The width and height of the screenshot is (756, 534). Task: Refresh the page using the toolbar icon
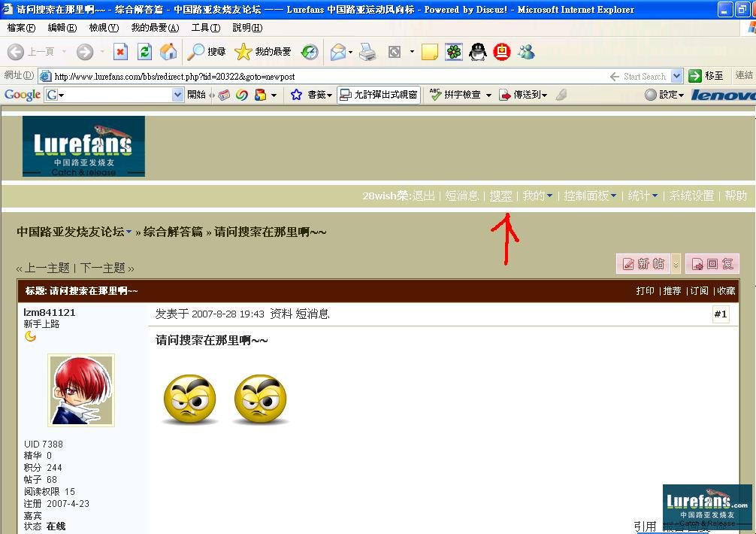click(144, 52)
